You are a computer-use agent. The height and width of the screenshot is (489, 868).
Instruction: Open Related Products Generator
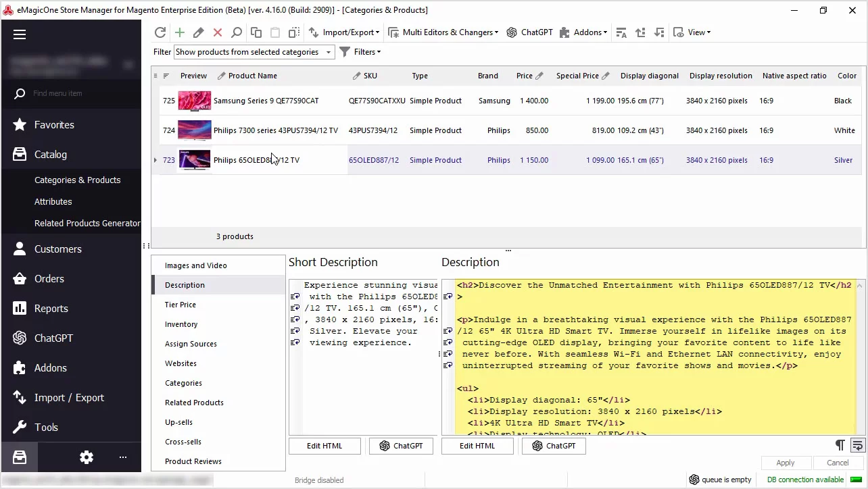point(87,224)
